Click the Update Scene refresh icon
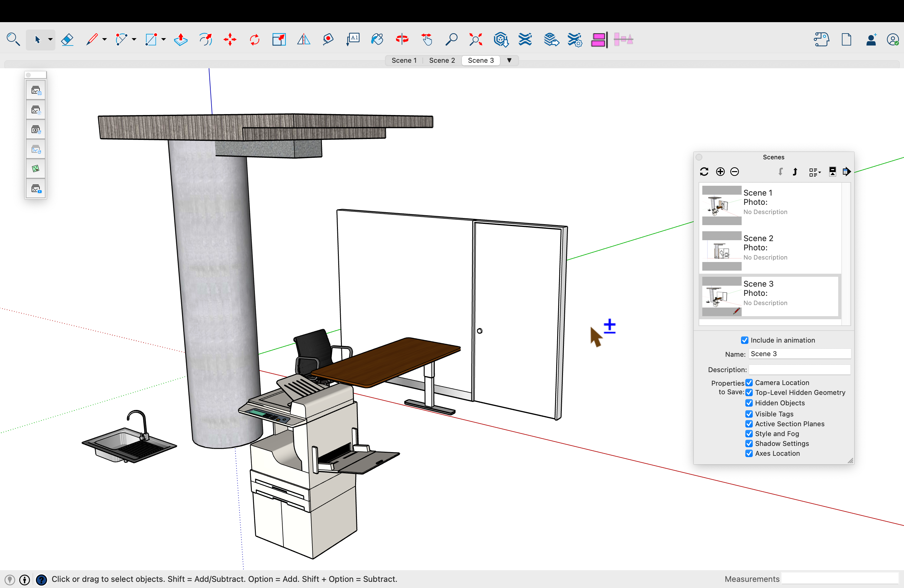Viewport: 904px width, 588px height. coord(704,172)
